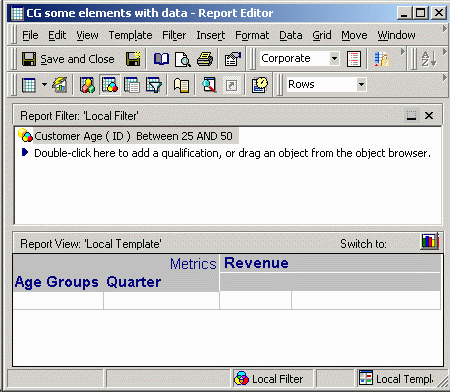
Task: Toggle the view filter funnel icon
Action: pos(154,85)
